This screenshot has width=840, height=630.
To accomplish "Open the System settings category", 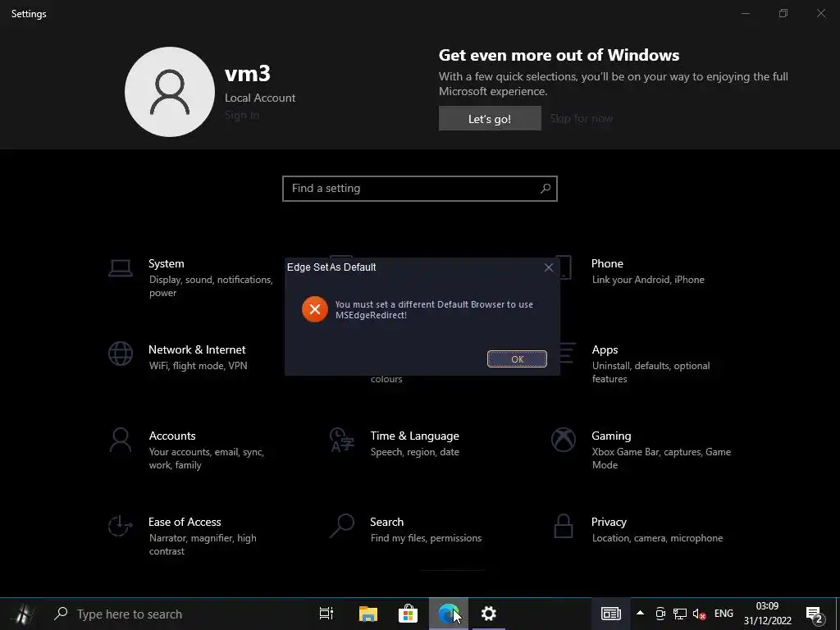I will (x=190, y=277).
